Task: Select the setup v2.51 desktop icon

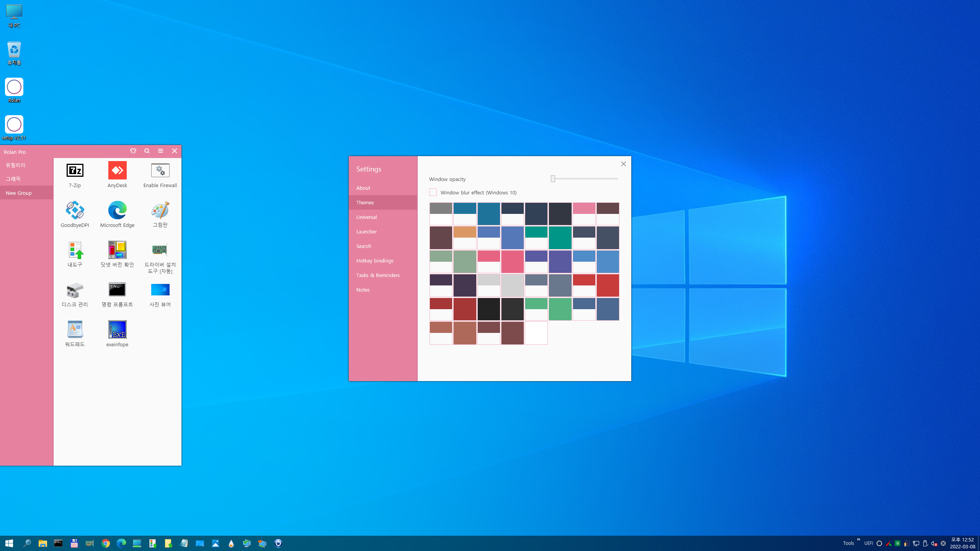Action: coord(14,128)
